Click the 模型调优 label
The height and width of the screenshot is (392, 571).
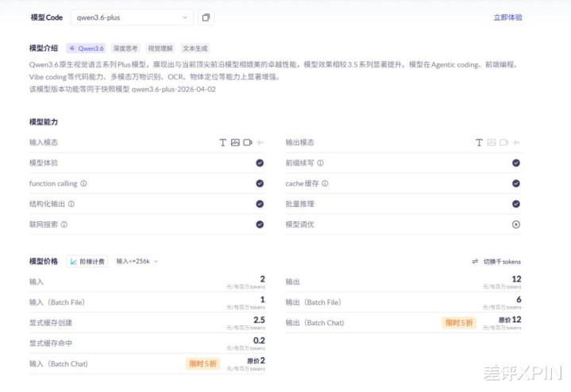299,225
